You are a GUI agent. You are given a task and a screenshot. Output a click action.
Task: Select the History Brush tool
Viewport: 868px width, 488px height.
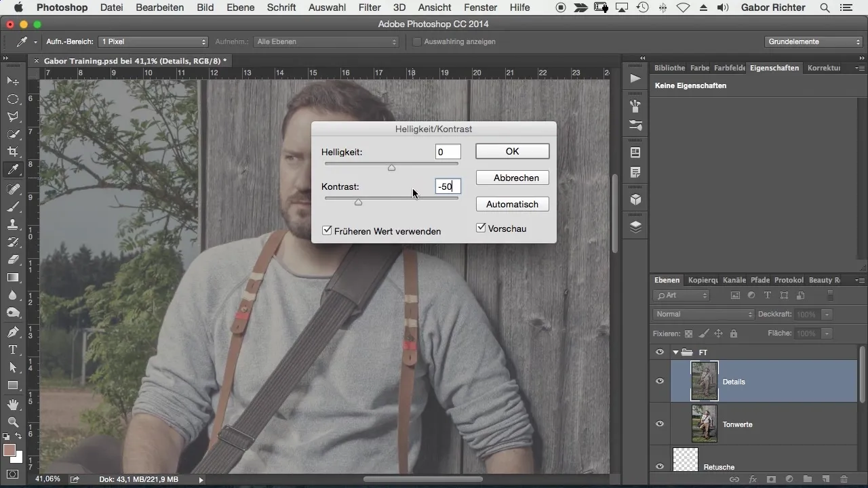[x=13, y=242]
